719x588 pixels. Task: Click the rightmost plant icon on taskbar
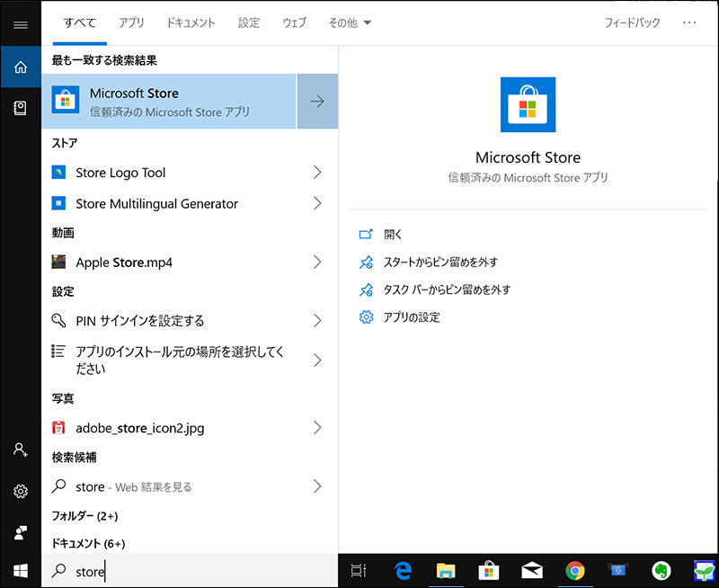coord(705,571)
